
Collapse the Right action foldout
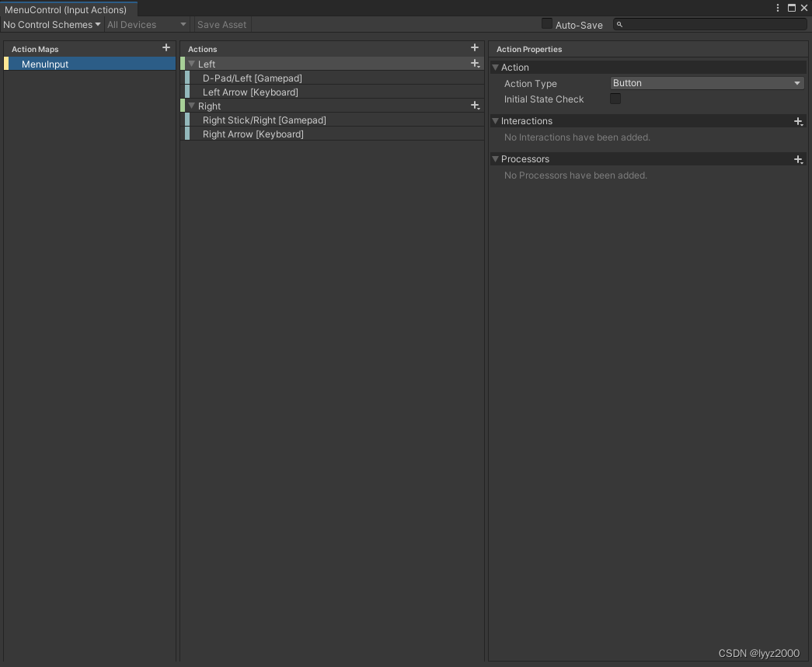[x=191, y=106]
